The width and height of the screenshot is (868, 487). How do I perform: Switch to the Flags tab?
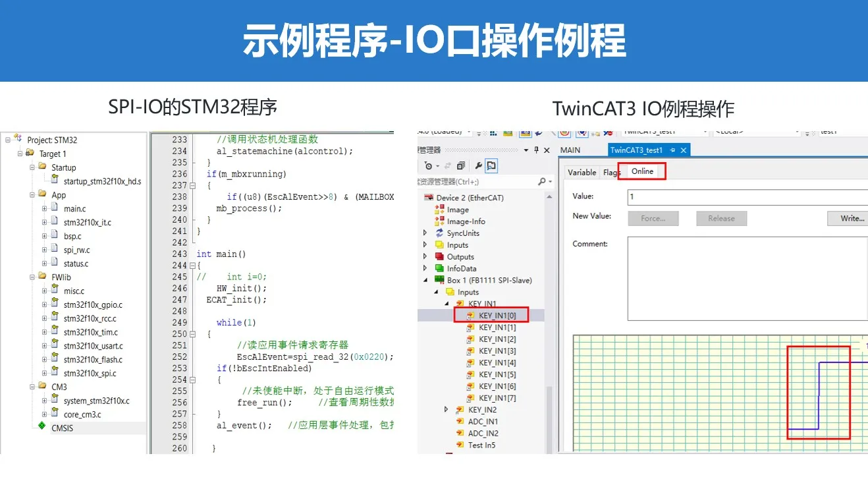[612, 172]
